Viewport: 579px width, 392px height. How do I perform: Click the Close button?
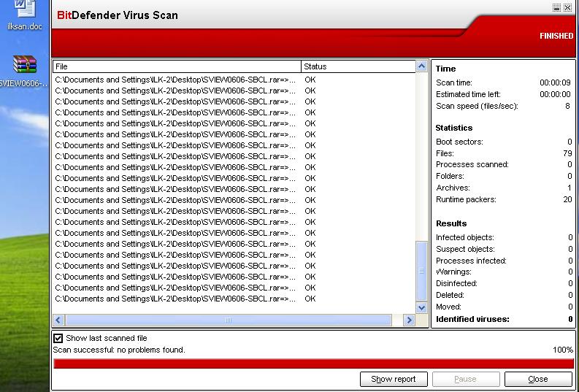538,379
